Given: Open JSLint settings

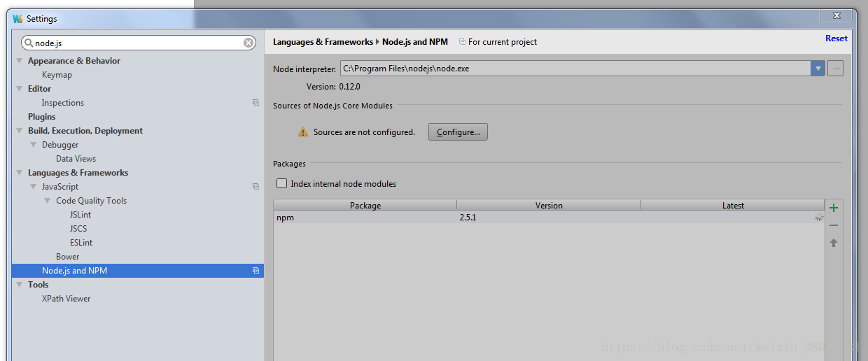Looking at the screenshot, I should (x=80, y=215).
